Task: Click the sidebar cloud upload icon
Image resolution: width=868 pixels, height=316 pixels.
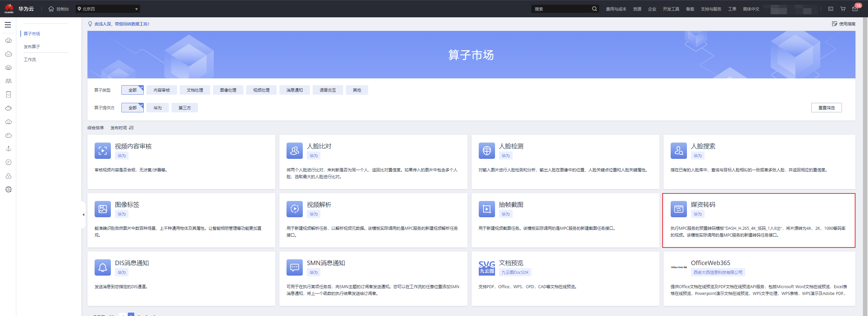Action: coord(8,122)
